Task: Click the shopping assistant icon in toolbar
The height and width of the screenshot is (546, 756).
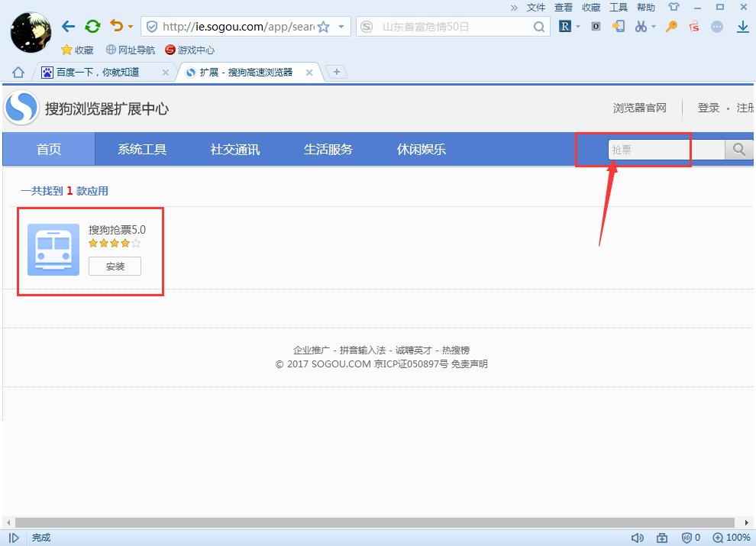Action: point(693,26)
